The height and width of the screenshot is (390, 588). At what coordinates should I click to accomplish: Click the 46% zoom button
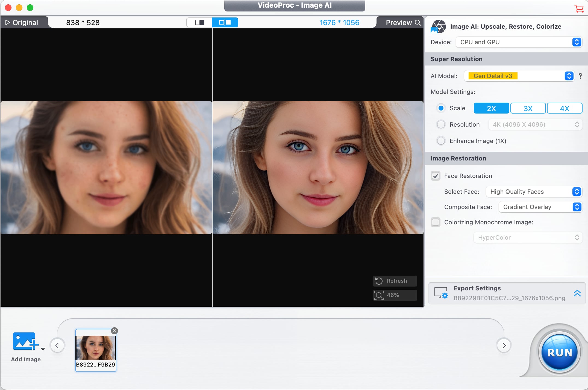click(x=395, y=295)
